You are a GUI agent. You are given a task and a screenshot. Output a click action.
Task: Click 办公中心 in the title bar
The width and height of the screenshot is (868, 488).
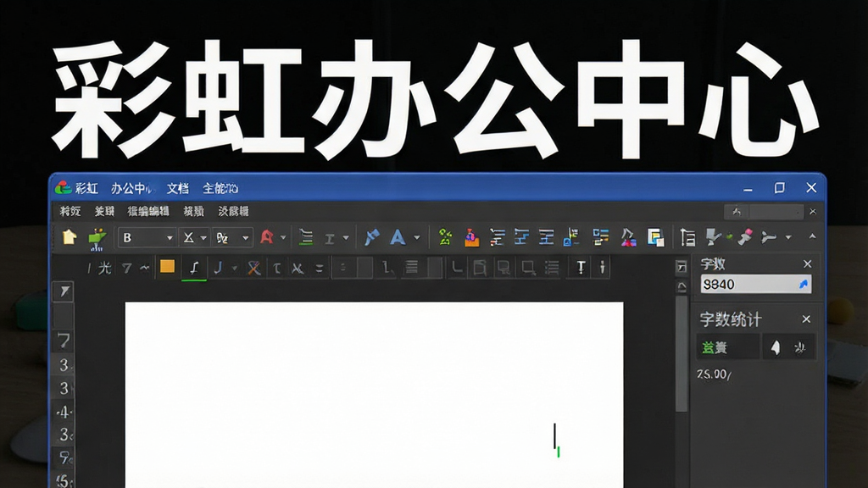click(131, 189)
